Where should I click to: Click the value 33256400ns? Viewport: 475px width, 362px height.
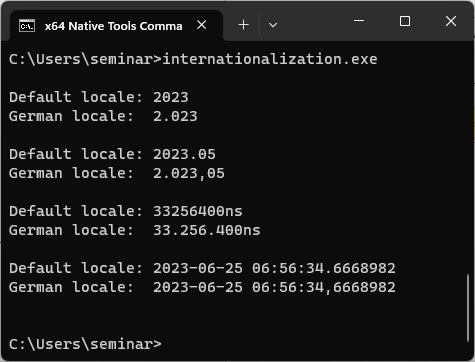pos(198,211)
